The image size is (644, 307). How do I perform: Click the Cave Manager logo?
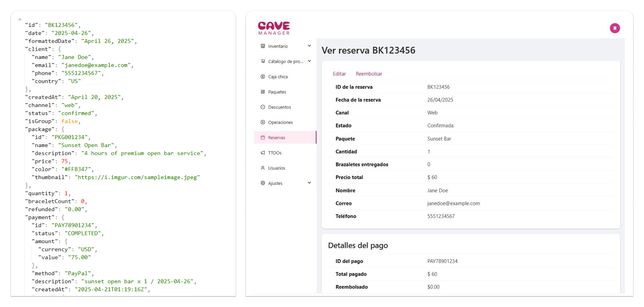click(274, 28)
